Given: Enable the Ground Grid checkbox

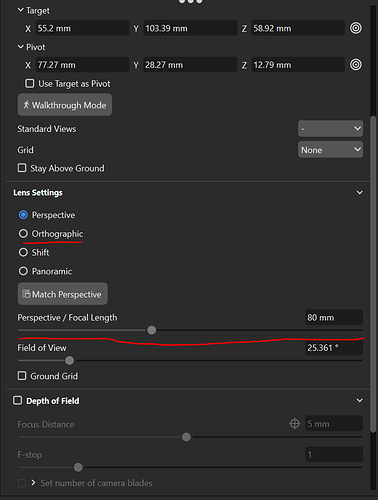Looking at the screenshot, I should 22,376.
